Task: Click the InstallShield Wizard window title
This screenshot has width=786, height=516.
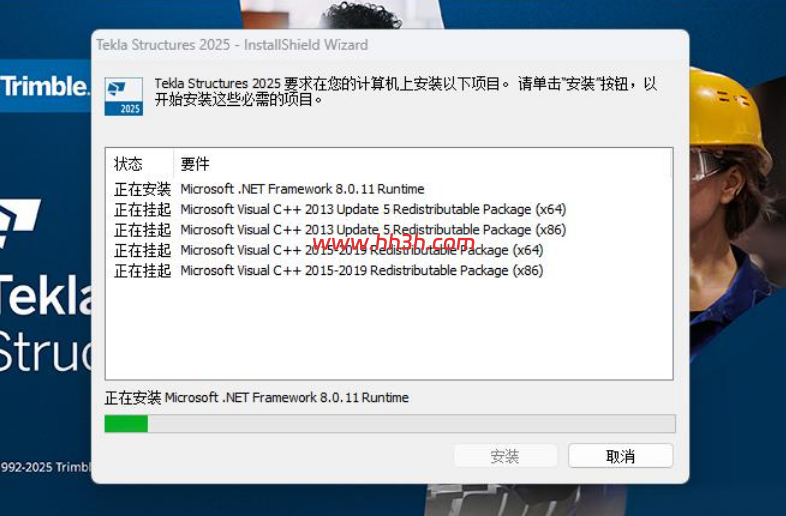Action: (232, 45)
